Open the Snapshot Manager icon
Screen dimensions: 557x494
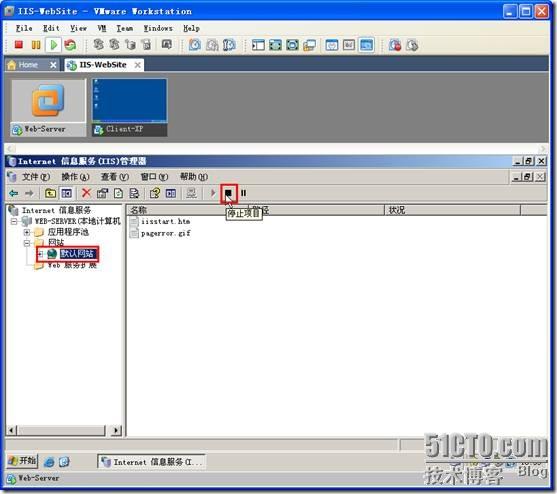(229, 45)
